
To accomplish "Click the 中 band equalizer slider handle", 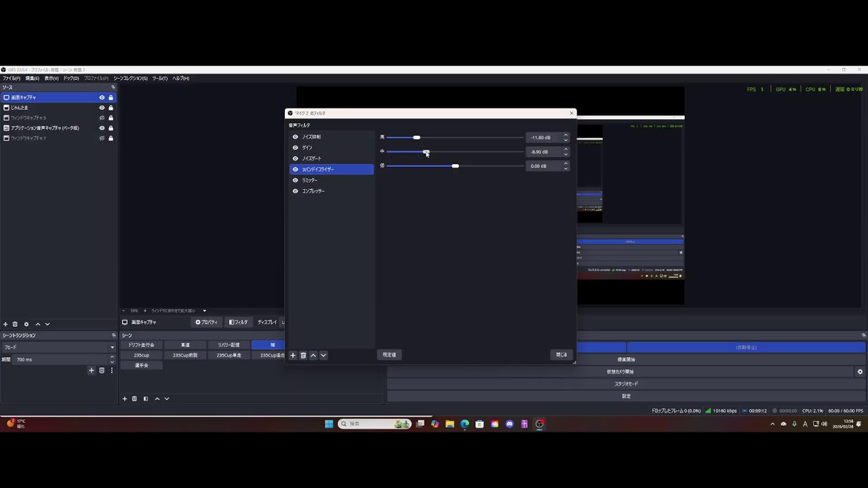I will (426, 152).
